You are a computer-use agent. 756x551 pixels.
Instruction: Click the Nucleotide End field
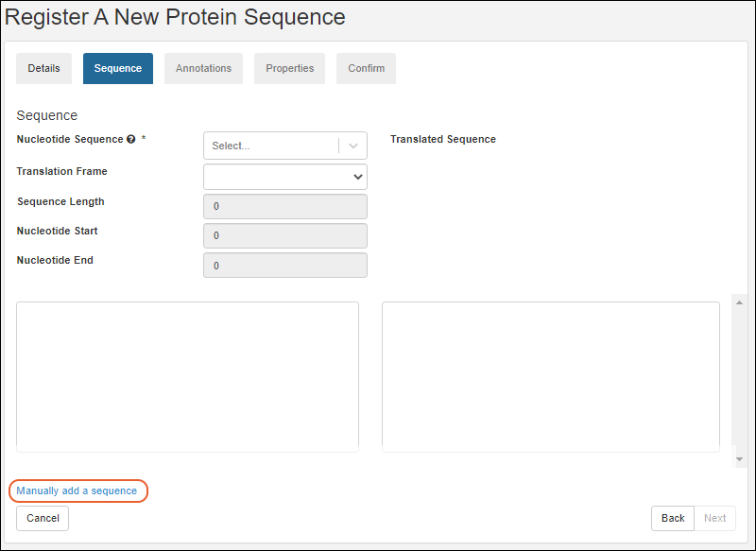pos(285,266)
